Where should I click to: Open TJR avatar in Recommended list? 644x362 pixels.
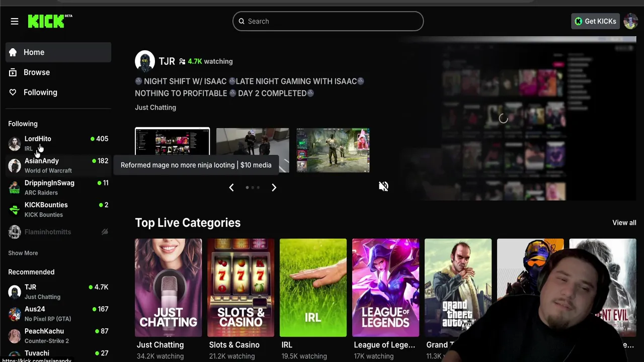(15, 292)
